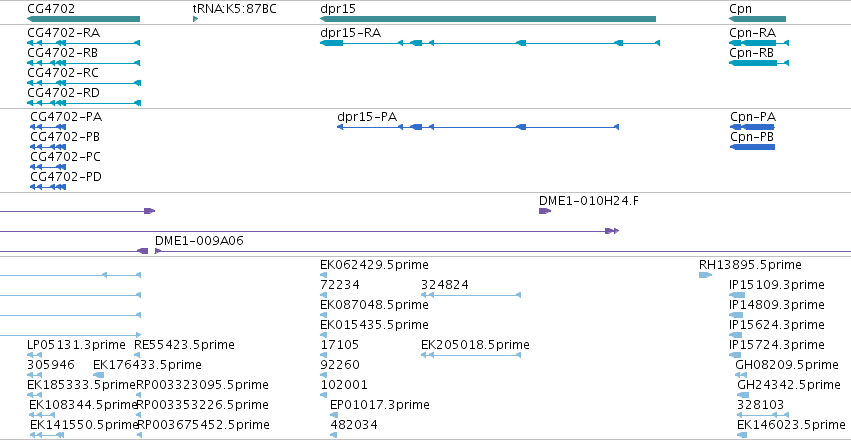The height and width of the screenshot is (440, 851).
Task: Select the dpr15-PA coding glyph
Action: [478, 127]
